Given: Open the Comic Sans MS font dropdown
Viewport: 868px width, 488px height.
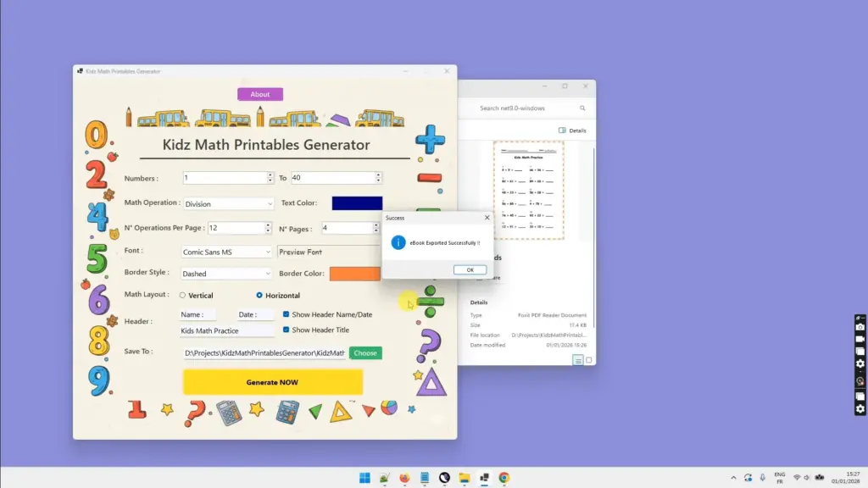Looking at the screenshot, I should coord(270,251).
